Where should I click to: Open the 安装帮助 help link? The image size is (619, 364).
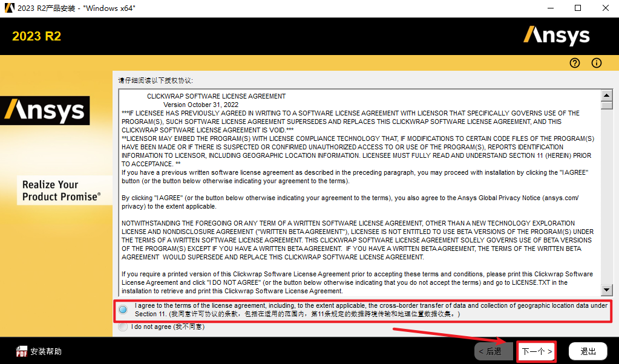click(45, 351)
